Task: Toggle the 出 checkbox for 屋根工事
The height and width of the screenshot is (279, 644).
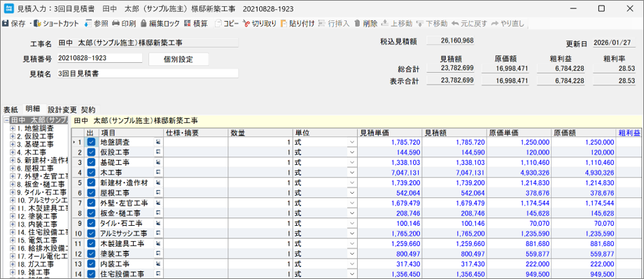Action: 91,193
